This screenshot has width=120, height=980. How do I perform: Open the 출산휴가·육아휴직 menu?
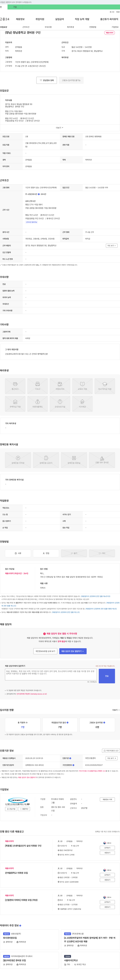click(x=109, y=19)
